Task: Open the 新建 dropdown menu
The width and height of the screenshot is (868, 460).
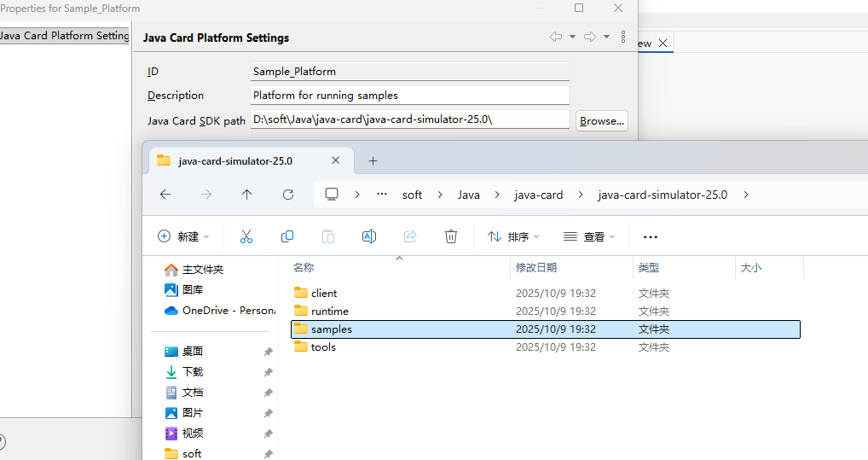Action: pyautogui.click(x=183, y=236)
